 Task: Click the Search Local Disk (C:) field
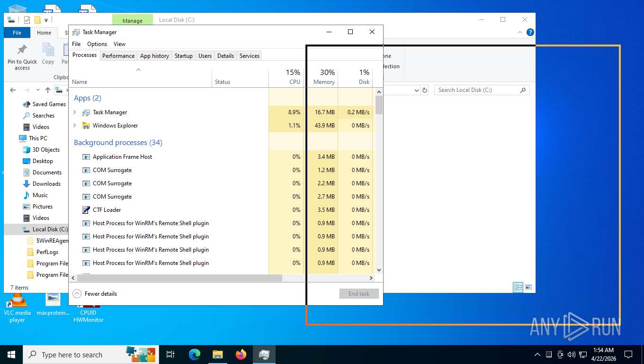[x=482, y=90]
